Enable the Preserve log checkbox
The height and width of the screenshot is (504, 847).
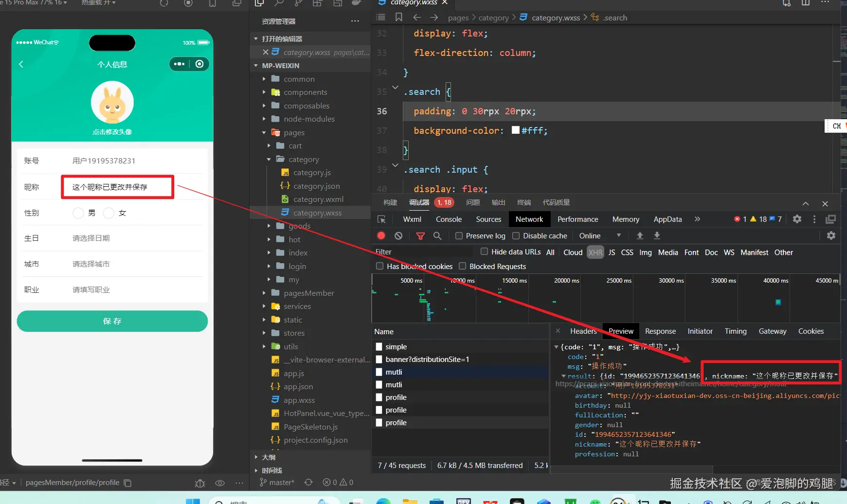(459, 236)
